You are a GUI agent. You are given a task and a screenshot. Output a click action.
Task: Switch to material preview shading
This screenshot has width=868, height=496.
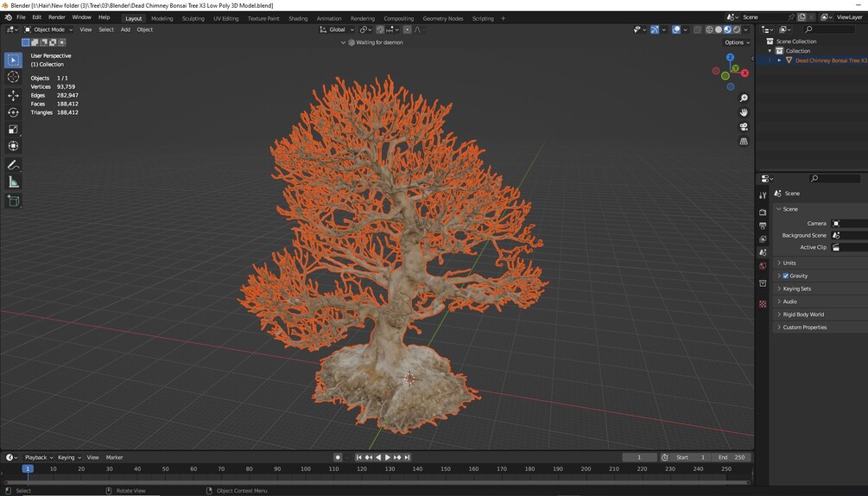(727, 29)
